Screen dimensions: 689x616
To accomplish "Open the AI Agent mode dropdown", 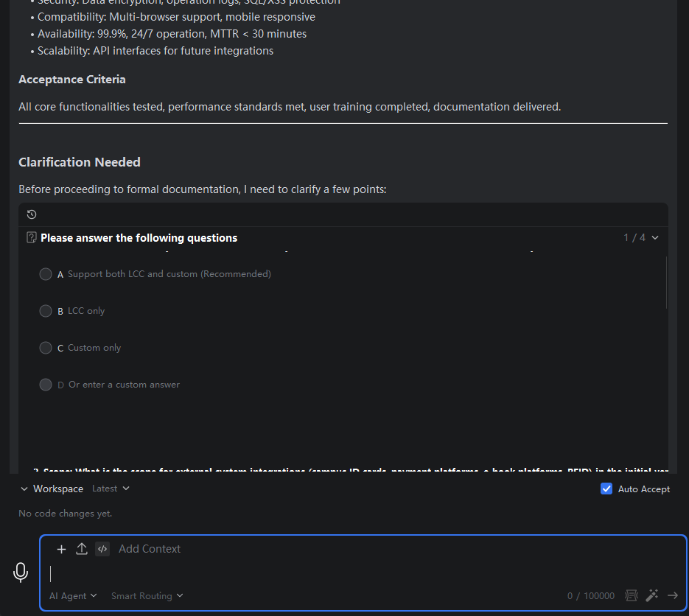I will point(73,596).
